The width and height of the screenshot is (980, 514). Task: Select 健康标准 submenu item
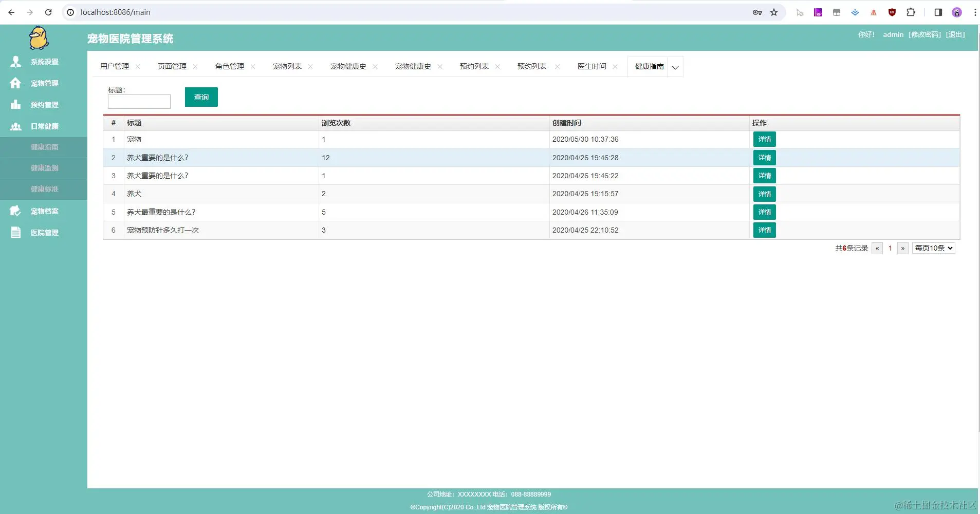point(44,189)
